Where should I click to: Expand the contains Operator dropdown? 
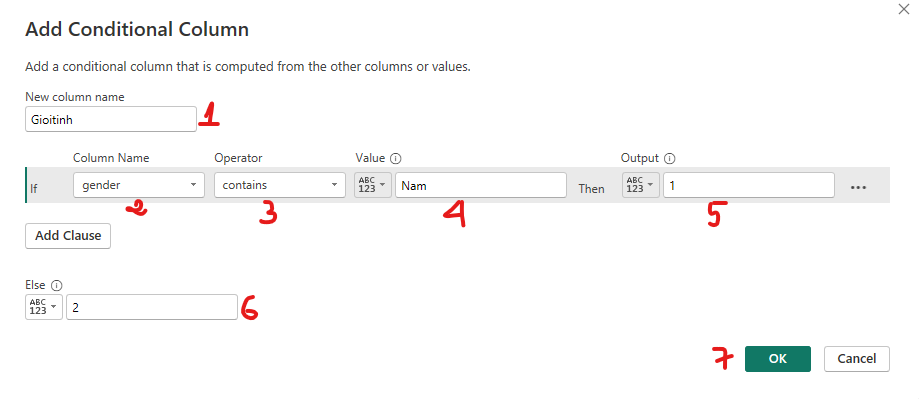[280, 185]
